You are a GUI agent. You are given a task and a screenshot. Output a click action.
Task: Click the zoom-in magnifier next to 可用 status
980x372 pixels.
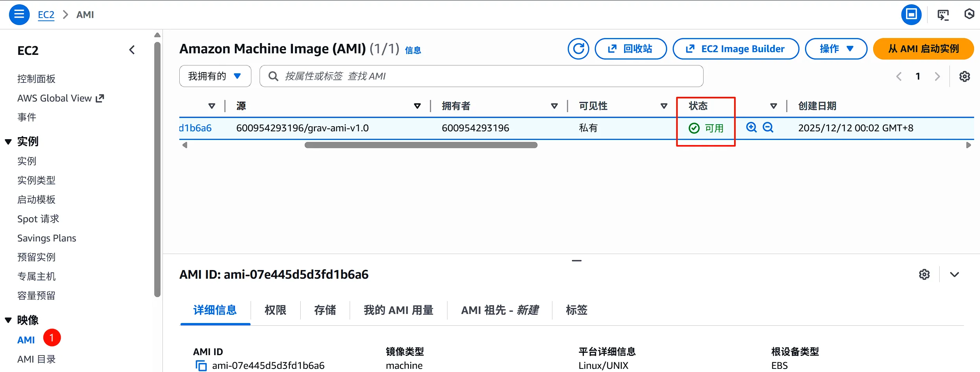tap(751, 127)
